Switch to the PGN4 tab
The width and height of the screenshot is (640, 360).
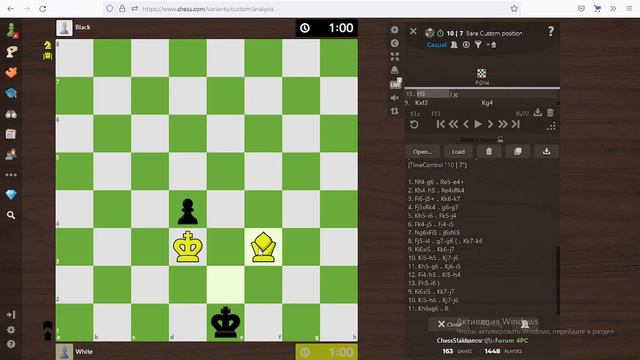point(482,77)
